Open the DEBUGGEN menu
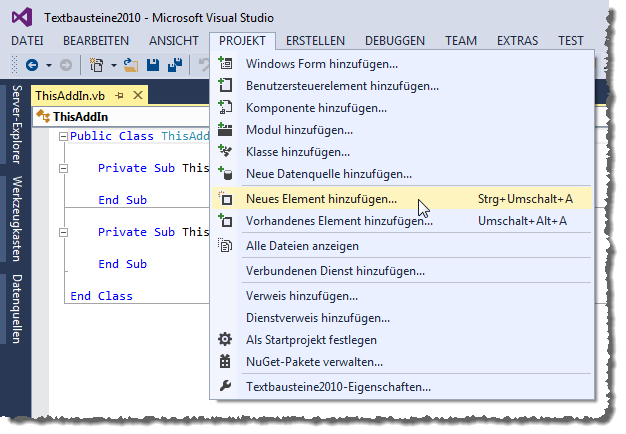626x434 pixels. coord(395,41)
